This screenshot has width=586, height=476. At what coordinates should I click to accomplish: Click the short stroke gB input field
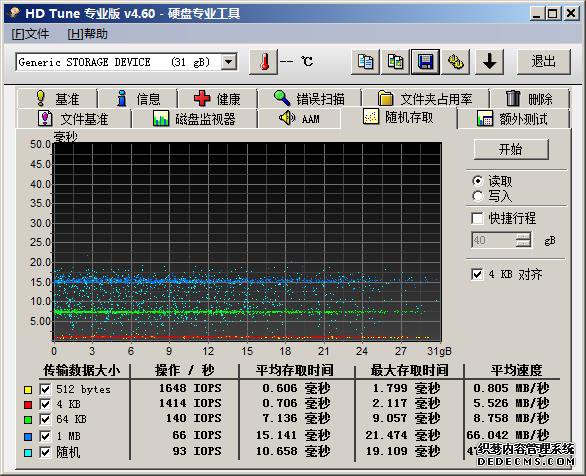(494, 240)
